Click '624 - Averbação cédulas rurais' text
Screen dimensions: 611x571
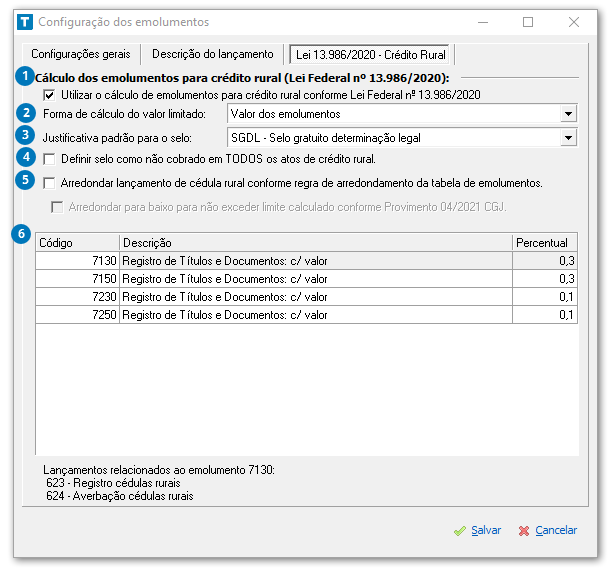[120, 496]
